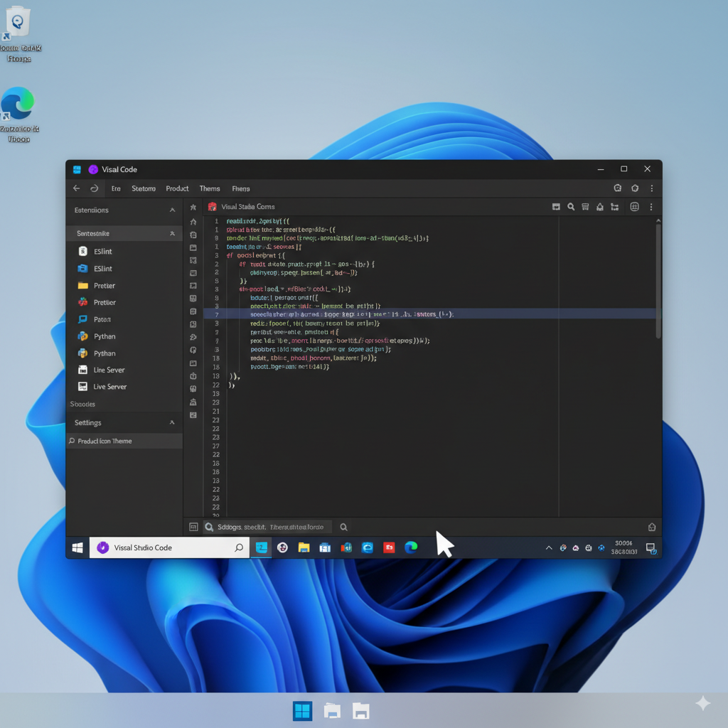This screenshot has height=728, width=728.
Task: Click the square panel icon left of bottom search
Action: pyautogui.click(x=193, y=527)
